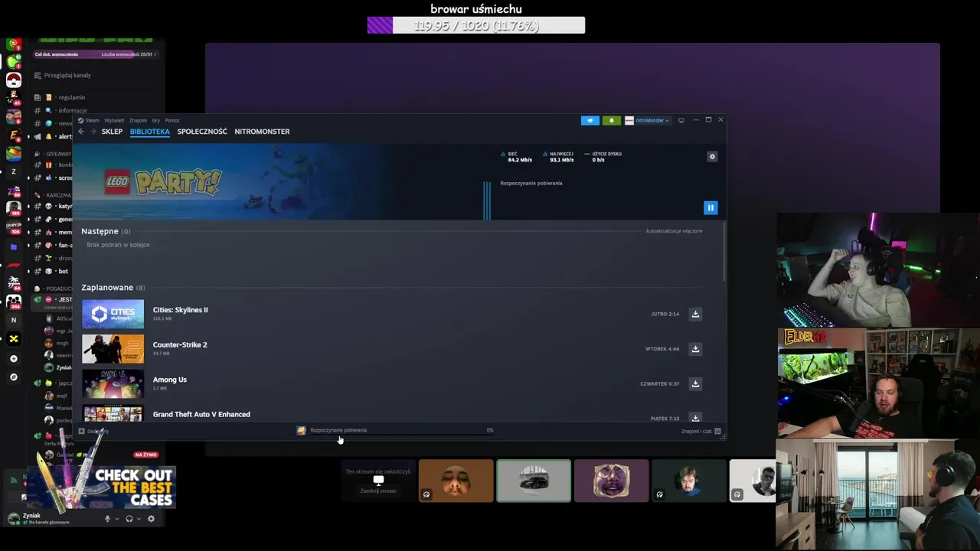Open the F1 logo server icon
The height and width of the screenshot is (551, 980).
13,266
